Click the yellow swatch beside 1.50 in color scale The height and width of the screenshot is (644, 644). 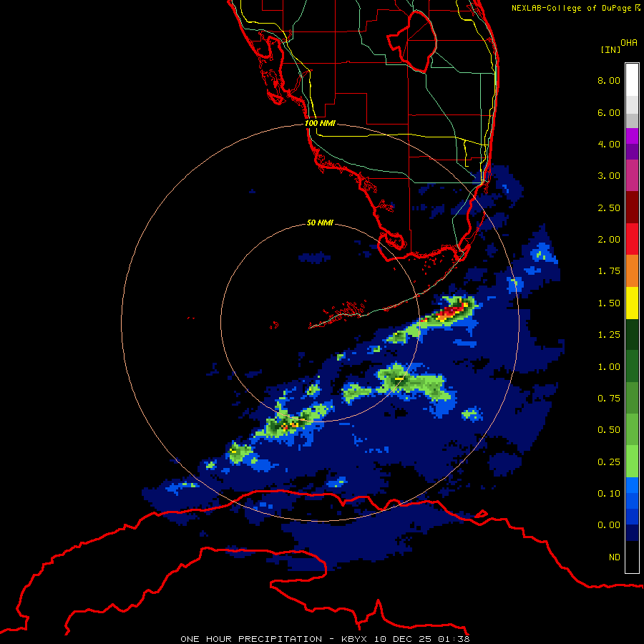pyautogui.click(x=632, y=303)
